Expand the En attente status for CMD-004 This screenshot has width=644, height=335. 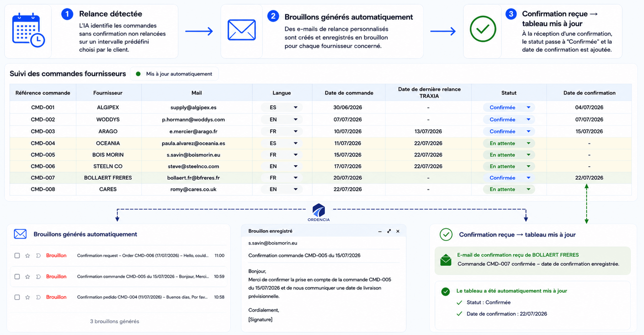(x=509, y=143)
